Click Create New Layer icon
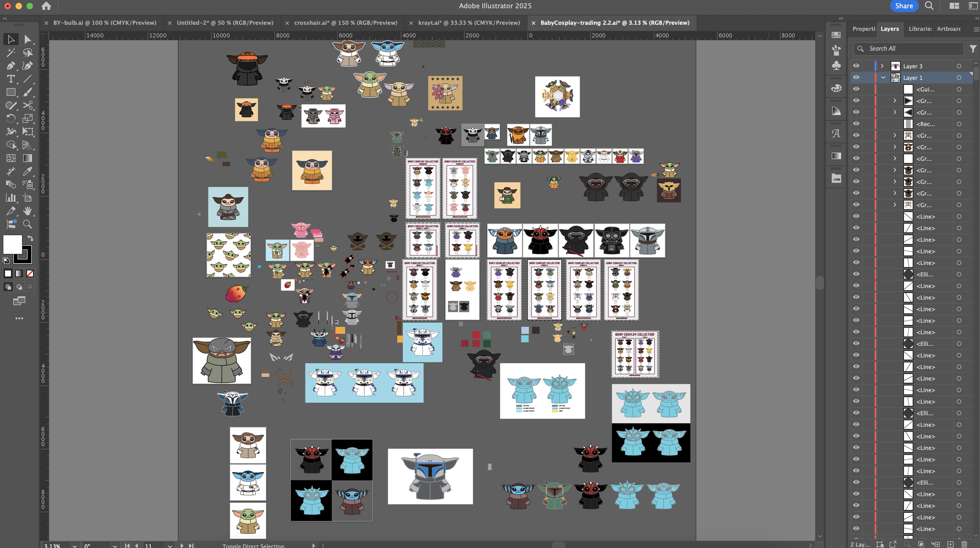The height and width of the screenshot is (548, 980). point(950,544)
